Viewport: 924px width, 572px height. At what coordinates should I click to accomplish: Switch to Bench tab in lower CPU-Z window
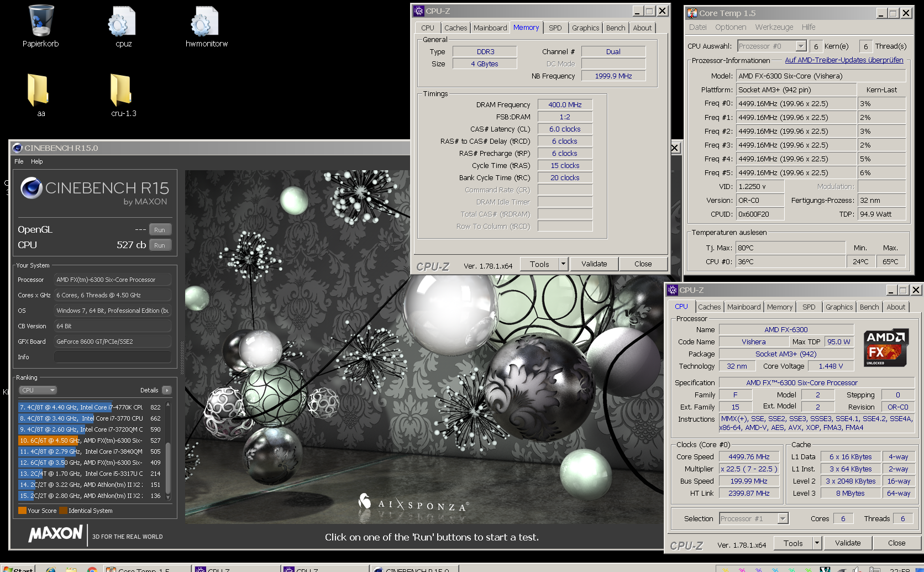click(x=869, y=307)
